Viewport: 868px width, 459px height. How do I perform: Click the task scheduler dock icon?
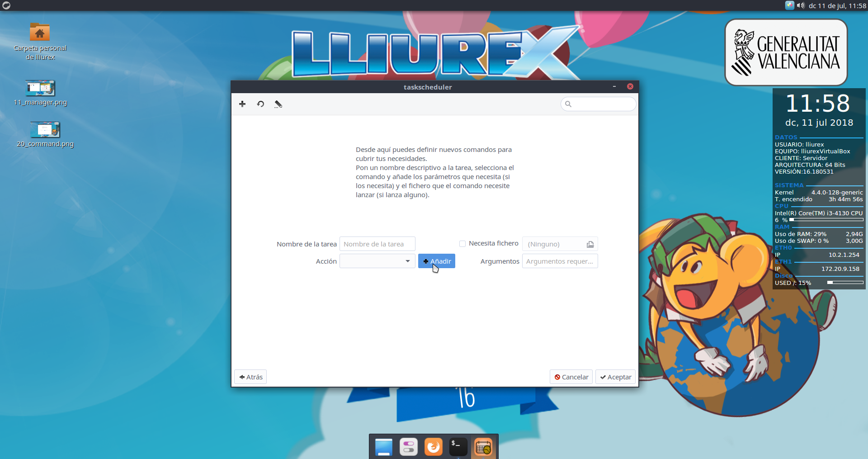483,447
